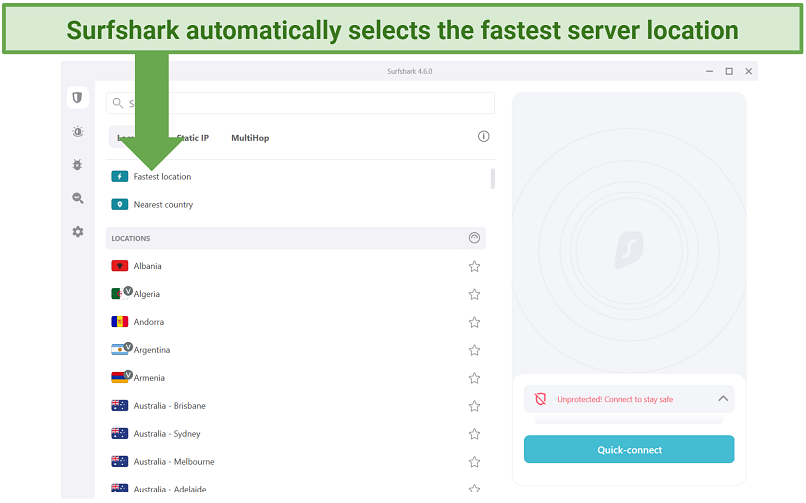Maximize the Surfshark window
The height and width of the screenshot is (503, 806).
729,71
